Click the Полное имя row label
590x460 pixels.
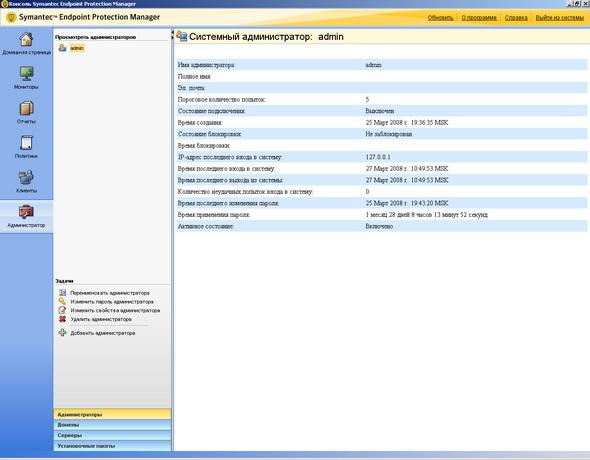tap(194, 77)
